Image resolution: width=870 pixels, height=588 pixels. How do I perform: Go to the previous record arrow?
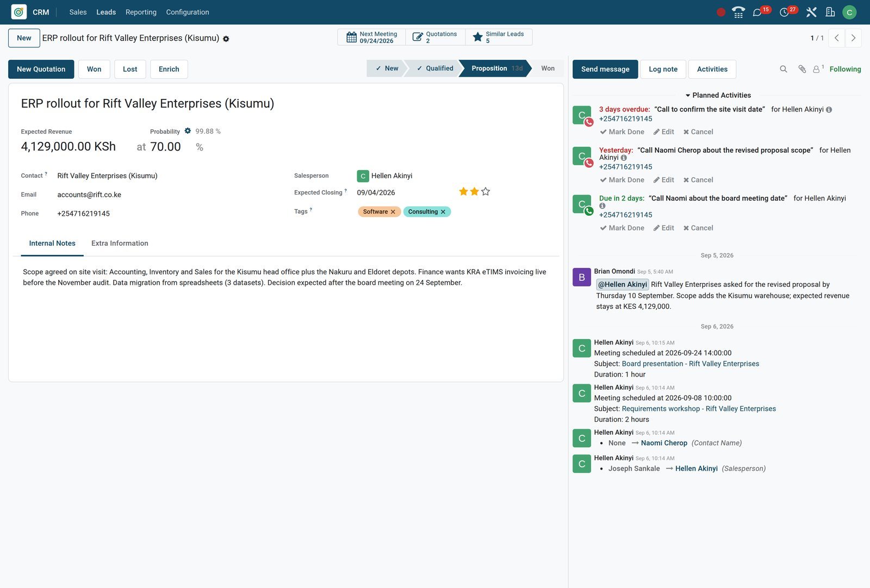click(x=837, y=38)
